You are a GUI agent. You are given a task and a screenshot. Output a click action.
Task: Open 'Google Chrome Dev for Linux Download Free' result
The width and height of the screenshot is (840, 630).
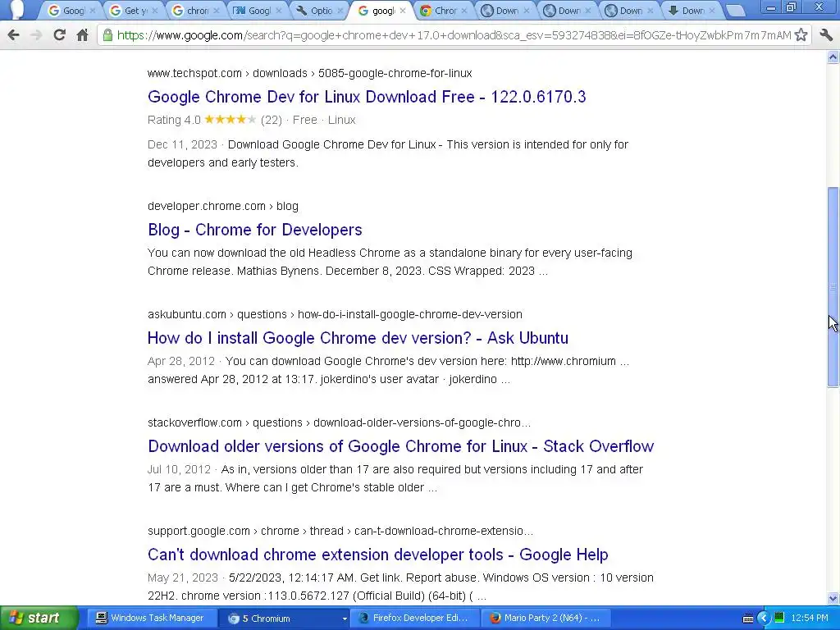[367, 97]
